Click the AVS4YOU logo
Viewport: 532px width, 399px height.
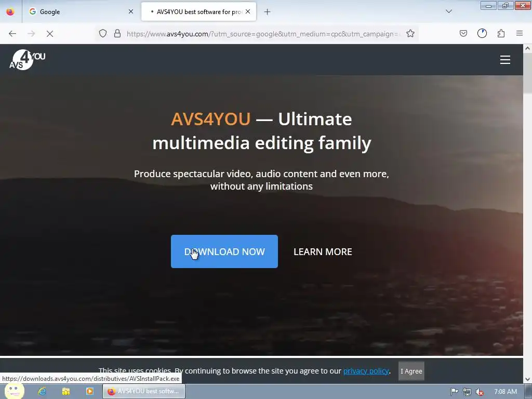click(x=27, y=60)
